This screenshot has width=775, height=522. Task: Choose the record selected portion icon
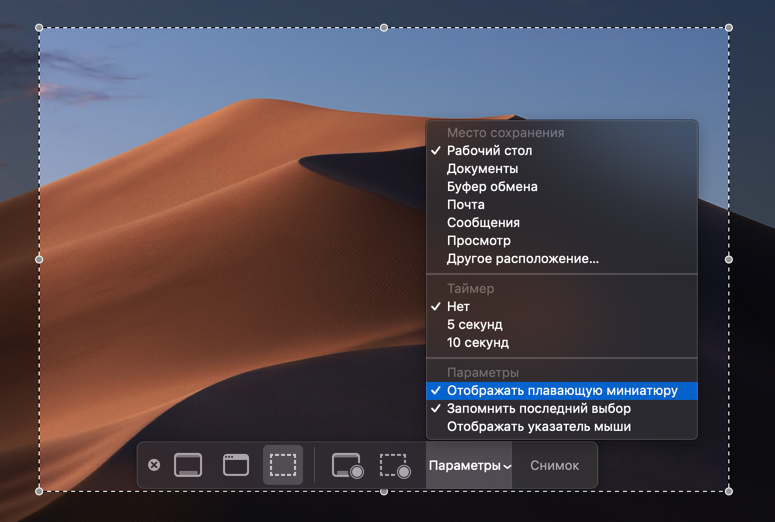395,466
